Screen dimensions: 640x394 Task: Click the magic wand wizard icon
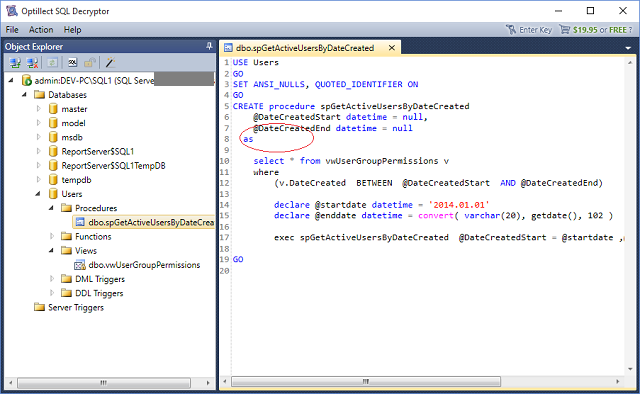(x=110, y=62)
